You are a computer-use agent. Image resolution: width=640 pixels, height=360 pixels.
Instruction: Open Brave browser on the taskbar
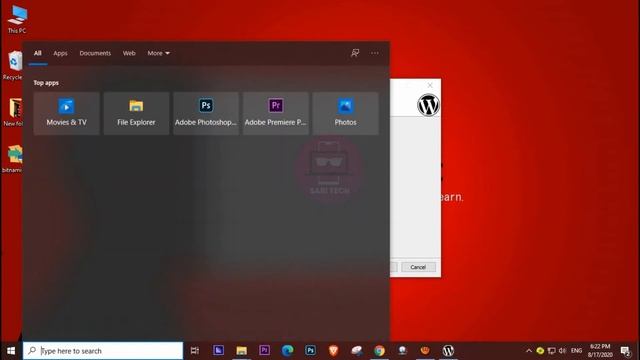point(333,351)
